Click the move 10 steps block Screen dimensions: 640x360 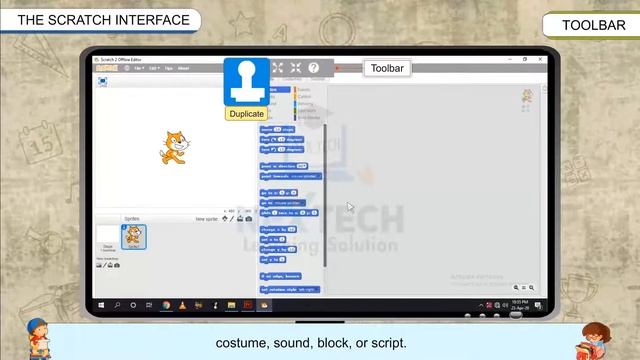click(x=277, y=129)
